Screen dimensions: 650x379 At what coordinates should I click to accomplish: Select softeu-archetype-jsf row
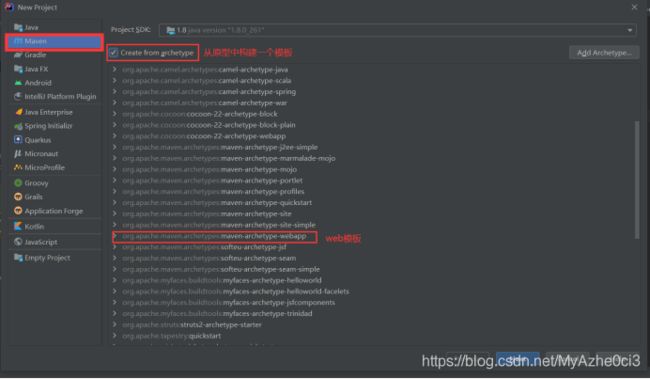point(204,247)
